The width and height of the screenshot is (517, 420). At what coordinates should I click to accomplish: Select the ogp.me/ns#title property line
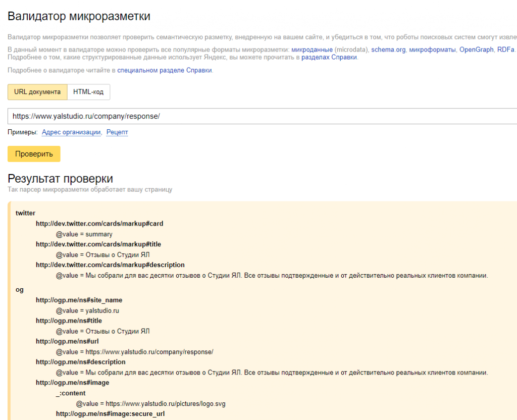[x=69, y=321]
